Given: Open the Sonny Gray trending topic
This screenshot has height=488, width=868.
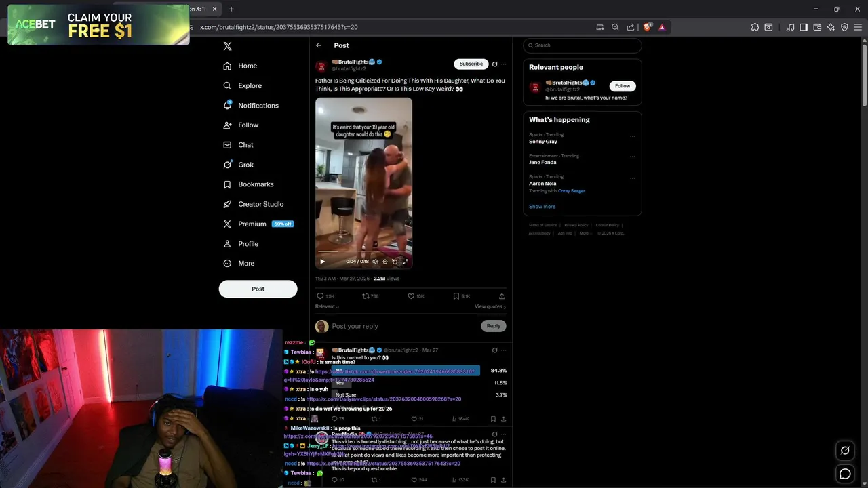Looking at the screenshot, I should [x=543, y=142].
